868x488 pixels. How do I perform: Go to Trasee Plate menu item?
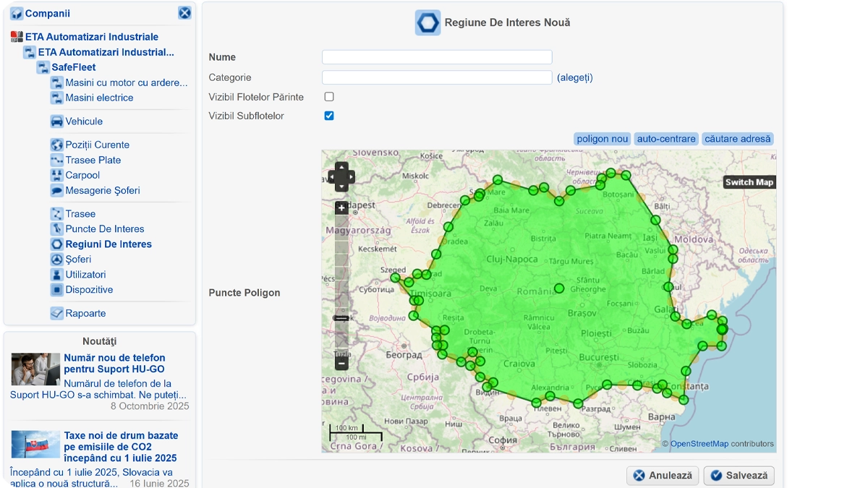coord(93,160)
